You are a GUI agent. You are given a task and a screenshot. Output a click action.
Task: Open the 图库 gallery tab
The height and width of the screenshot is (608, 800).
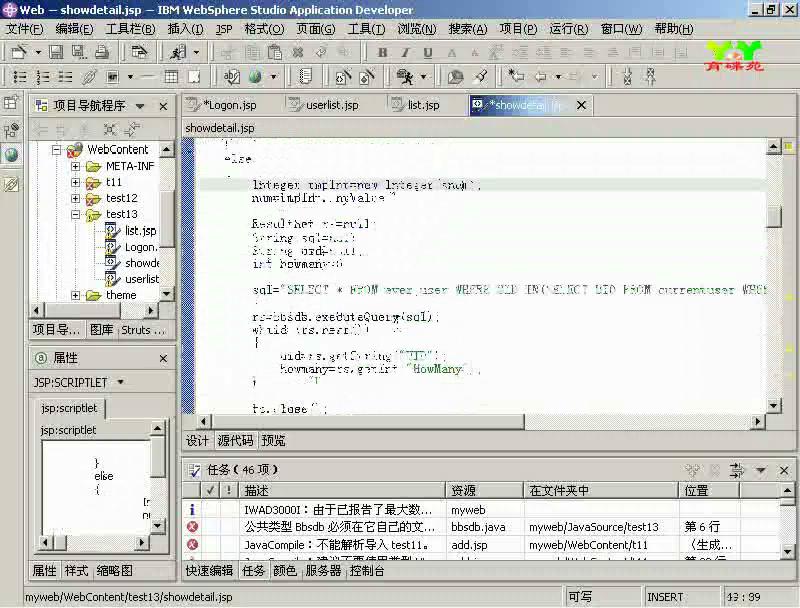101,330
